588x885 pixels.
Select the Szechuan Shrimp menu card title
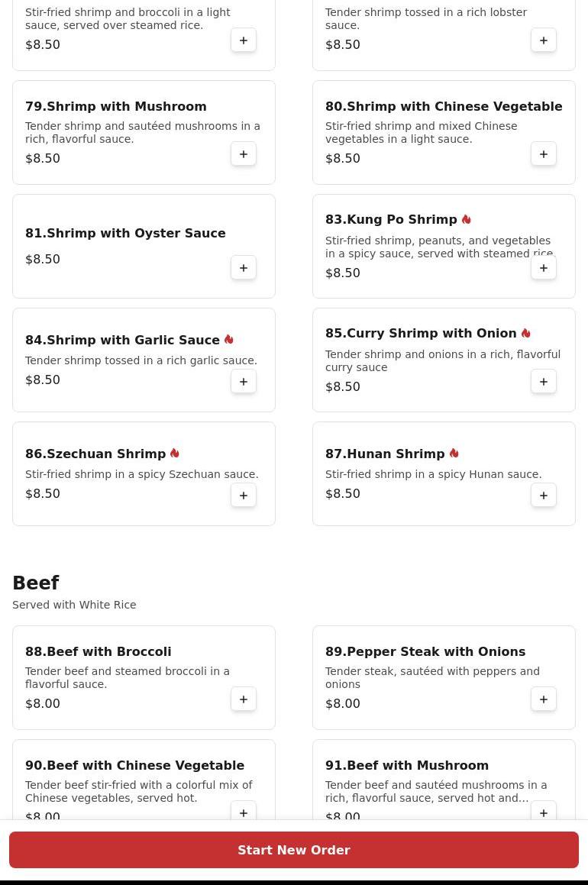click(x=95, y=454)
